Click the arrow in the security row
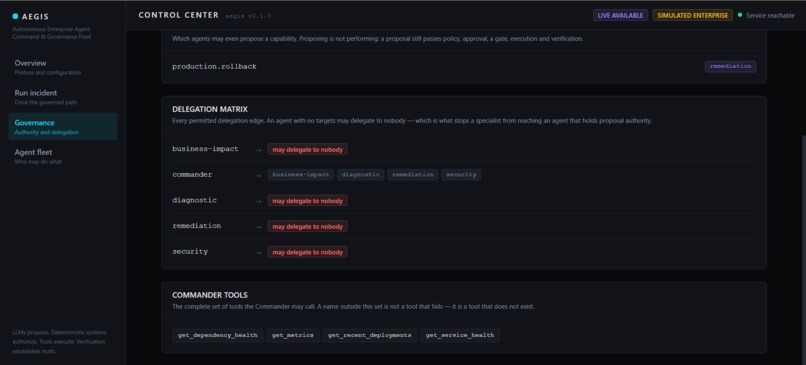Viewport: 806px width, 365px height. pos(258,252)
